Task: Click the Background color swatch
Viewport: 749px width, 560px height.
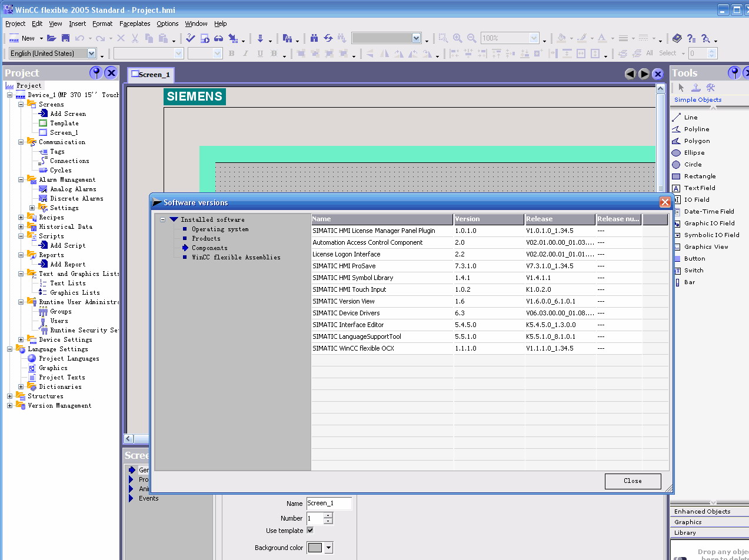Action: pyautogui.click(x=315, y=548)
